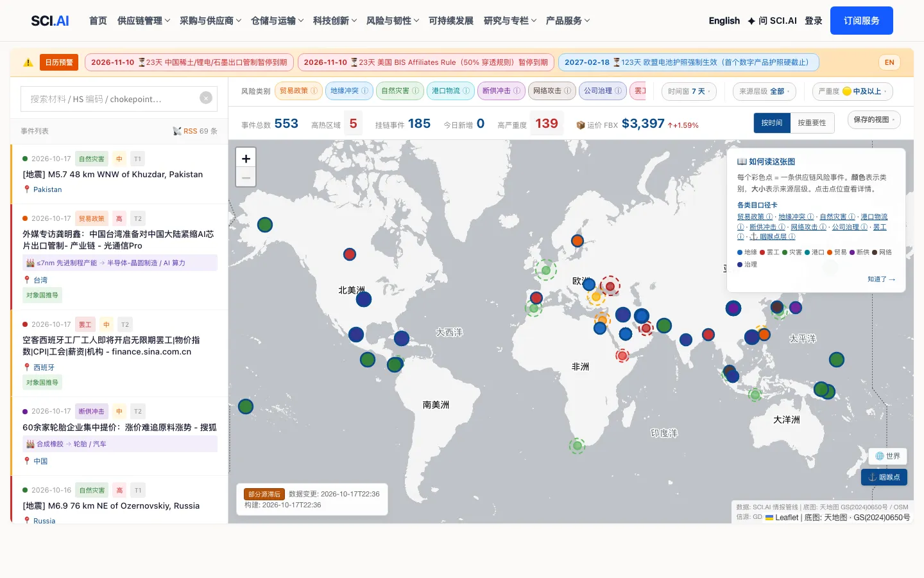Click the Pakistan location pin
Image resolution: width=924 pixels, height=578 pixels.
pos(27,189)
